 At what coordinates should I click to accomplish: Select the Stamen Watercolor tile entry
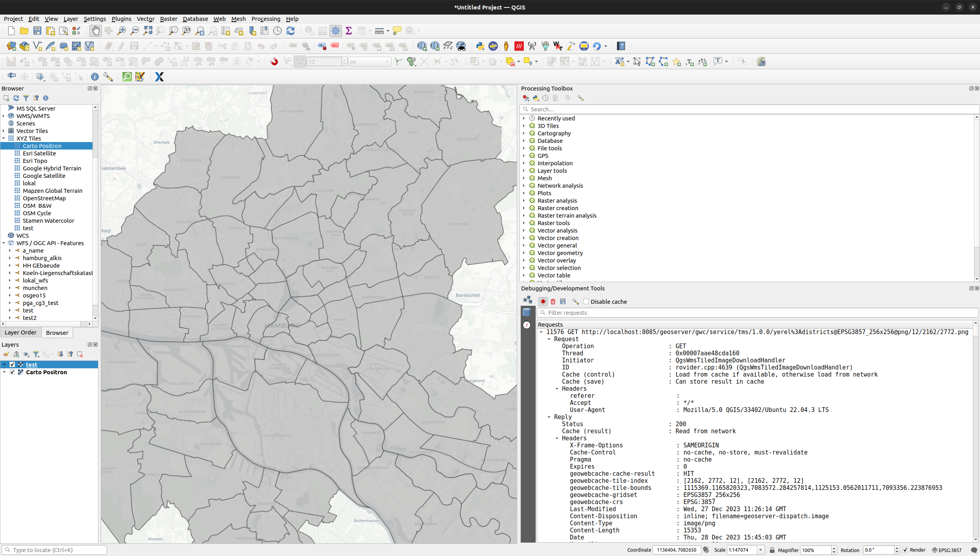[x=48, y=221]
